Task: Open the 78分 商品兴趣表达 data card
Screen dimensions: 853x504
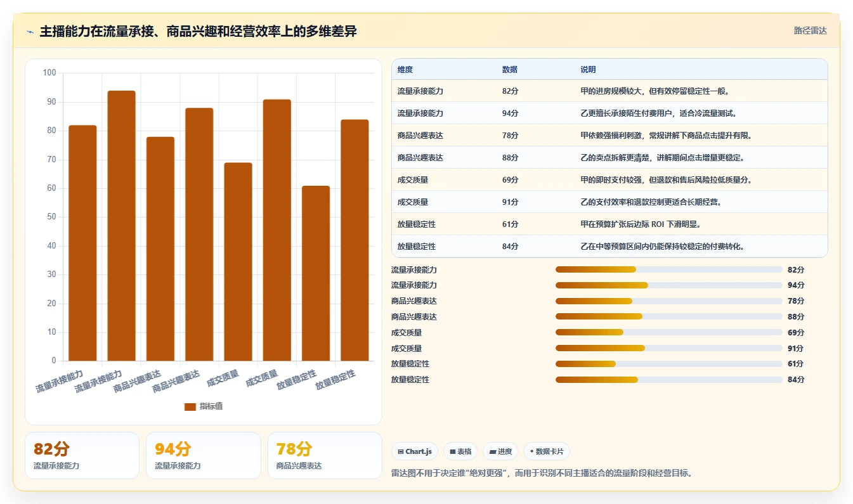Action: pyautogui.click(x=325, y=455)
